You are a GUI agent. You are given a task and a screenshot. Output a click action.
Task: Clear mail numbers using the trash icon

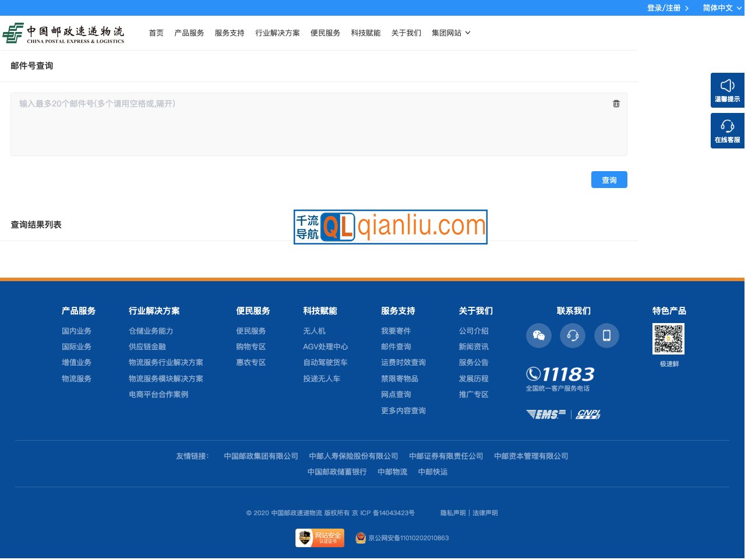pos(616,104)
